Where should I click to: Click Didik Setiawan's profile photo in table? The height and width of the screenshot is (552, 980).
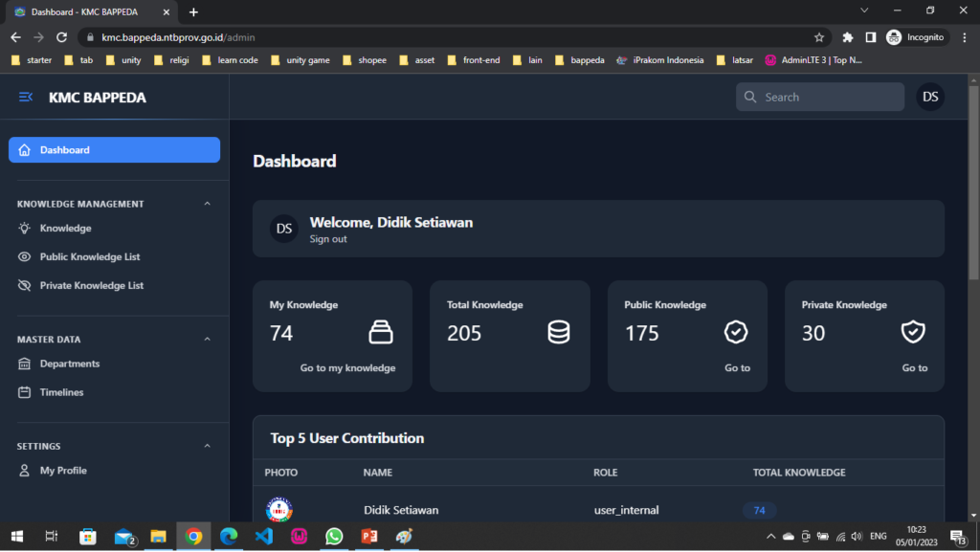(279, 509)
